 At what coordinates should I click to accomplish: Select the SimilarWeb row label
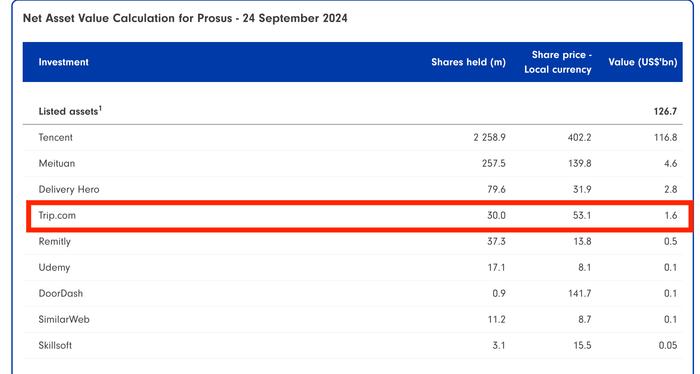(64, 319)
